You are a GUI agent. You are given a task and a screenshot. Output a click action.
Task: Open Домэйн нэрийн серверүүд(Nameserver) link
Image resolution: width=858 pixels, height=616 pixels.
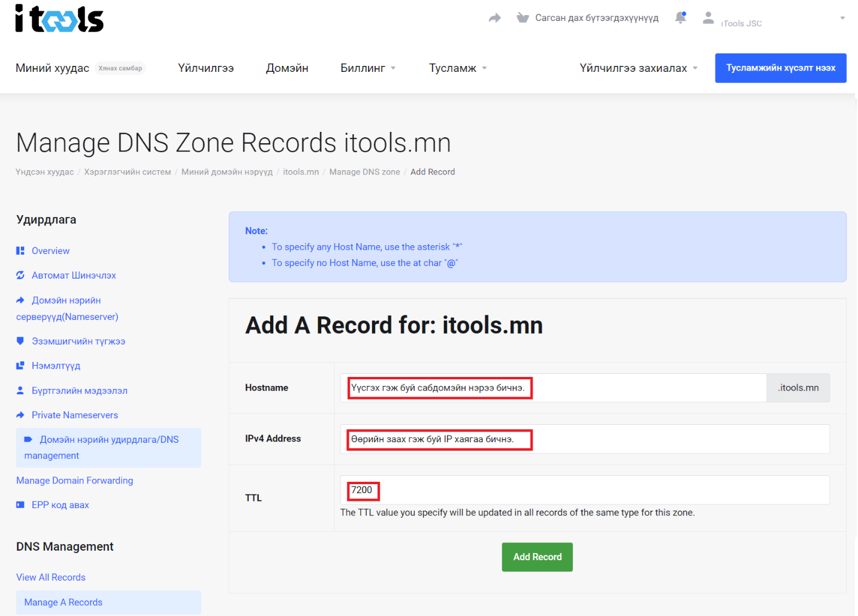coord(67,308)
